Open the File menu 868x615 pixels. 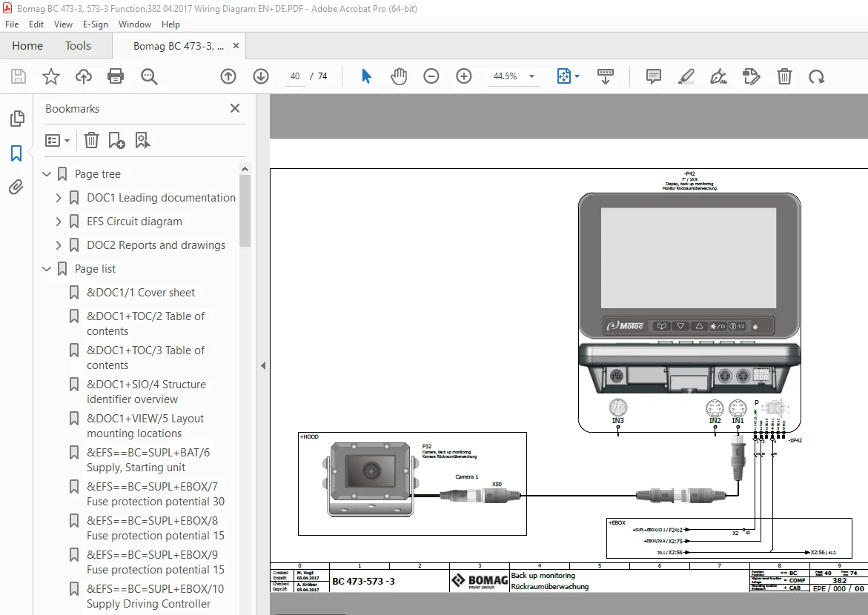coord(12,24)
